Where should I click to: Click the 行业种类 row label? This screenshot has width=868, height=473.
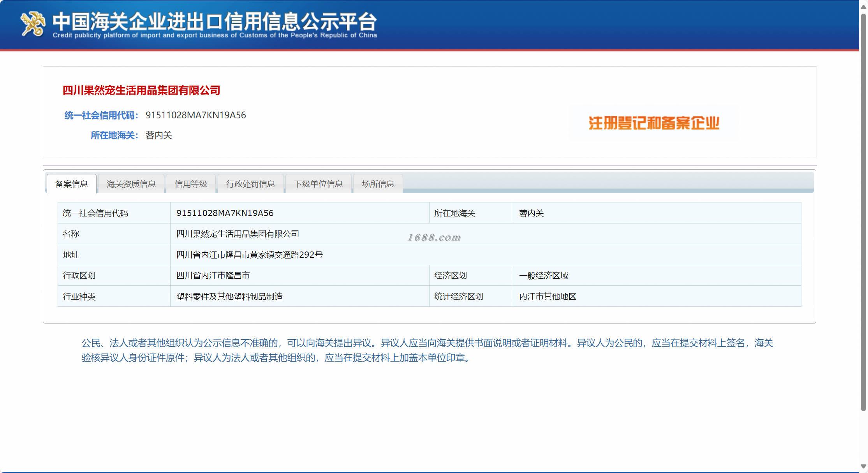79,296
